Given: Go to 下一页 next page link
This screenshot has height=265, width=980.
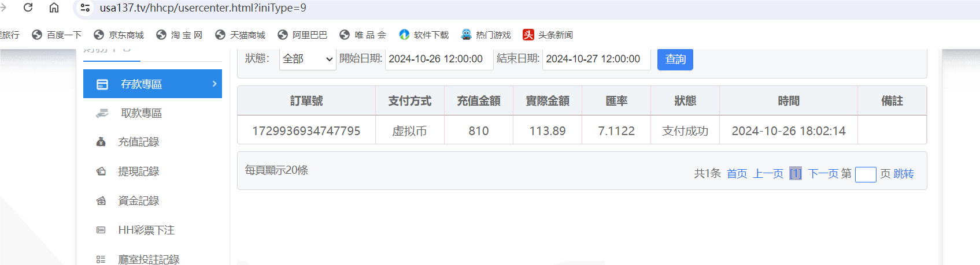Looking at the screenshot, I should coord(823,174).
